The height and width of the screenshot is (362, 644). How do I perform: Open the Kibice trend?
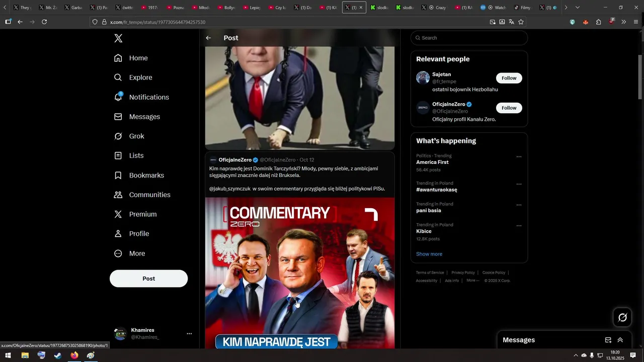tap(424, 231)
